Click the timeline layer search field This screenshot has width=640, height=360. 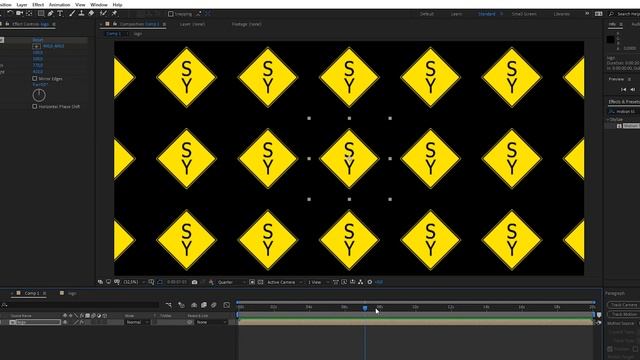[81, 305]
